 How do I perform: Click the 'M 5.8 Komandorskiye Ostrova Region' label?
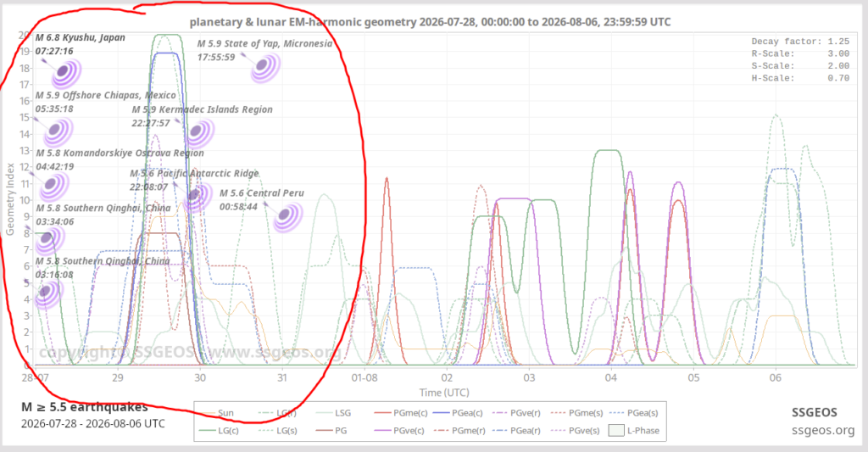click(120, 153)
